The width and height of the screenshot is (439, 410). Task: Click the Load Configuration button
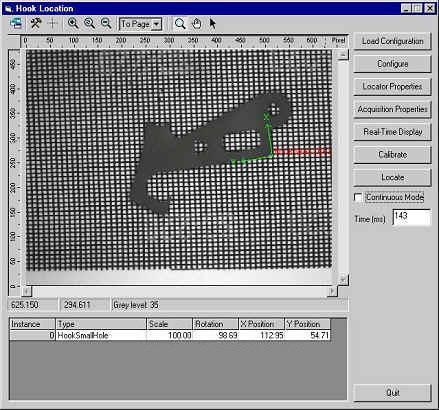coord(392,41)
